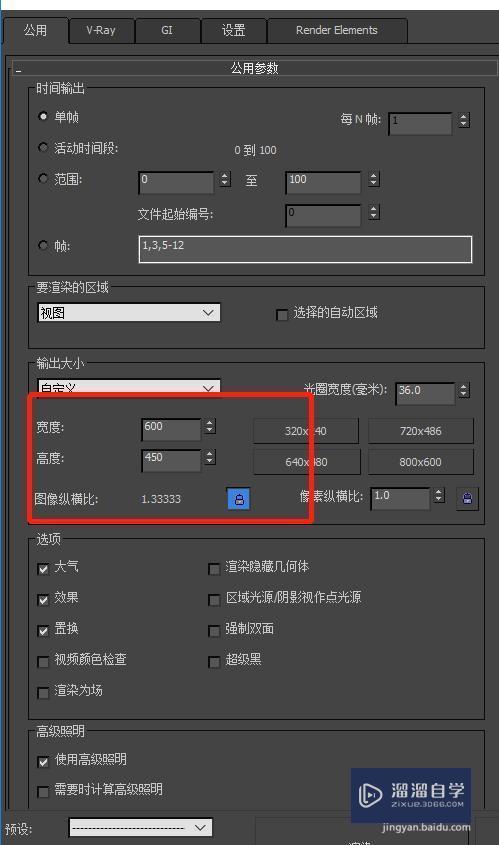This screenshot has width=499, height=845.
Task: Enable the 超级黑 checkbox
Action: 214,662
